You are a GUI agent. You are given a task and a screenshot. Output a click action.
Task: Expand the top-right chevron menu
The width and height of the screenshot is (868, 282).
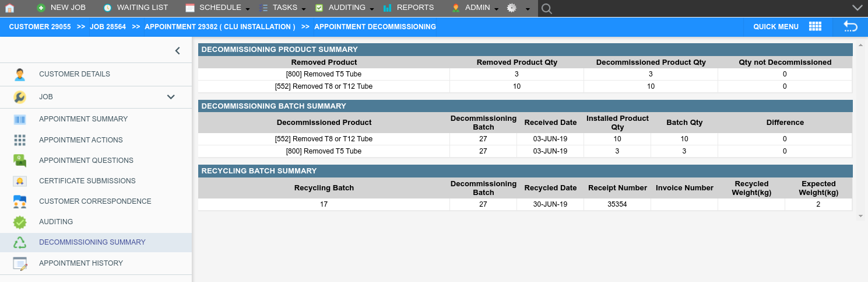857,8
